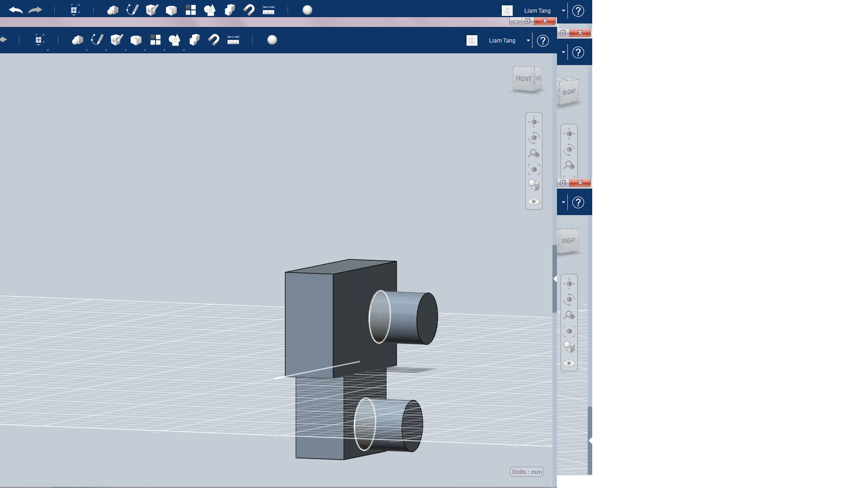Expand Liam Tang dropdown in front window

[528, 41]
